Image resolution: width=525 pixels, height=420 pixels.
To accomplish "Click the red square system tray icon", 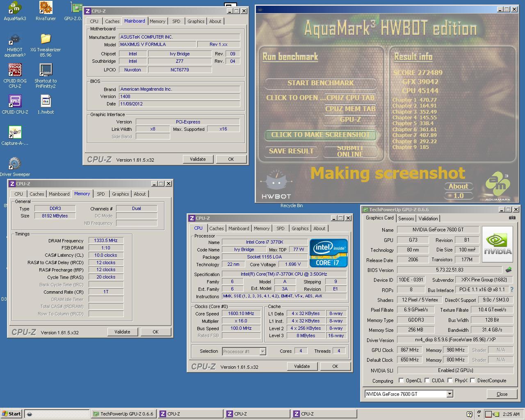I will (488, 414).
